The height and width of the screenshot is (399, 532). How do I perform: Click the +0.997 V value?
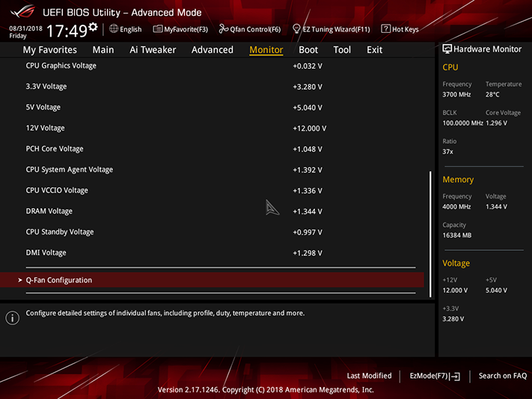(308, 232)
